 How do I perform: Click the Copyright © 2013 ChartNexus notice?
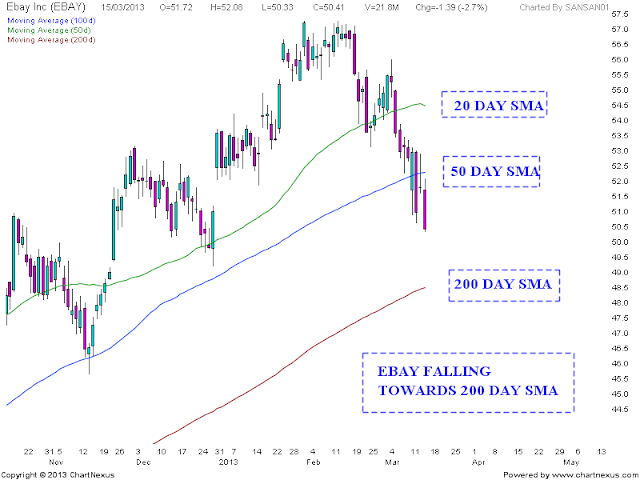pyautogui.click(x=58, y=475)
